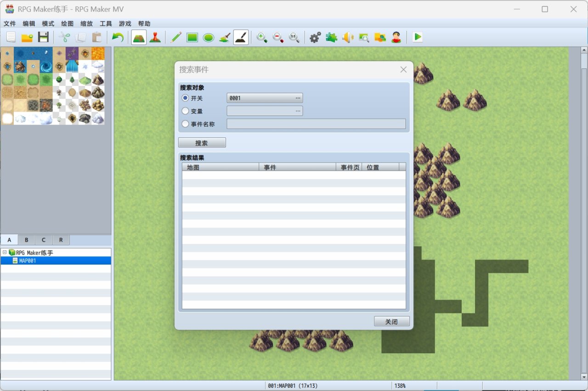Open the 开关 selector showing 0001
The width and height of the screenshot is (588, 391).
click(265, 98)
